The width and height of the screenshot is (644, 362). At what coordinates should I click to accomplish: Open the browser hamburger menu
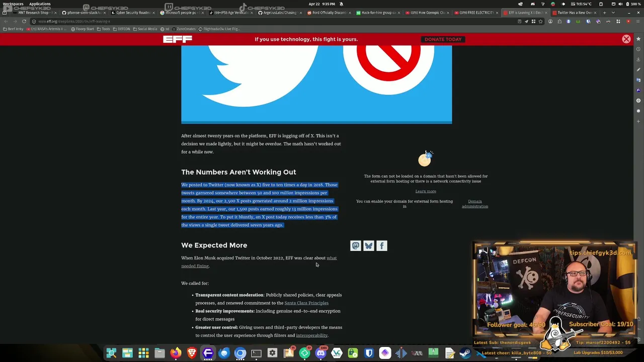[x=637, y=21]
